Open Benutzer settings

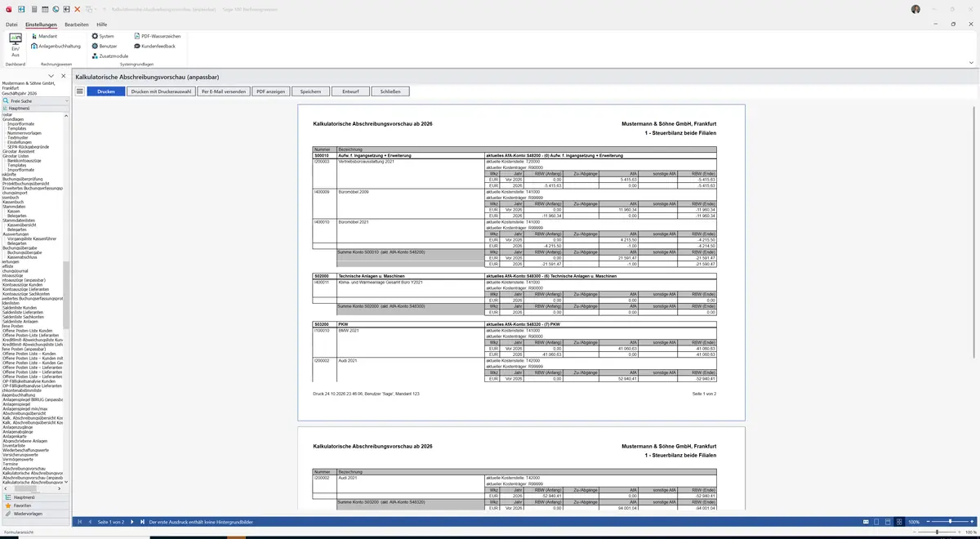[x=105, y=46]
